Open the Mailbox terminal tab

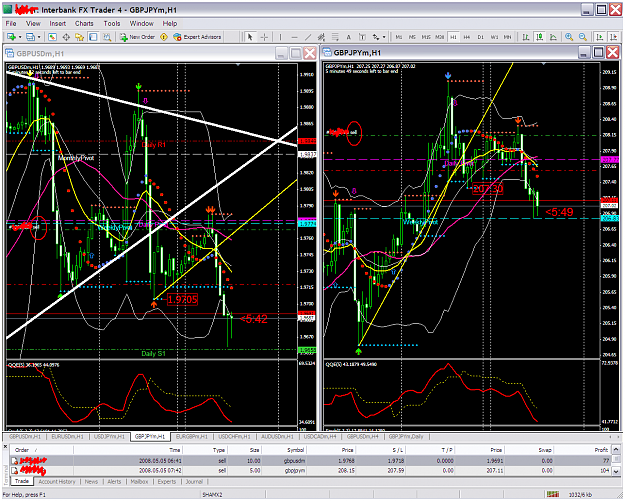(140, 481)
